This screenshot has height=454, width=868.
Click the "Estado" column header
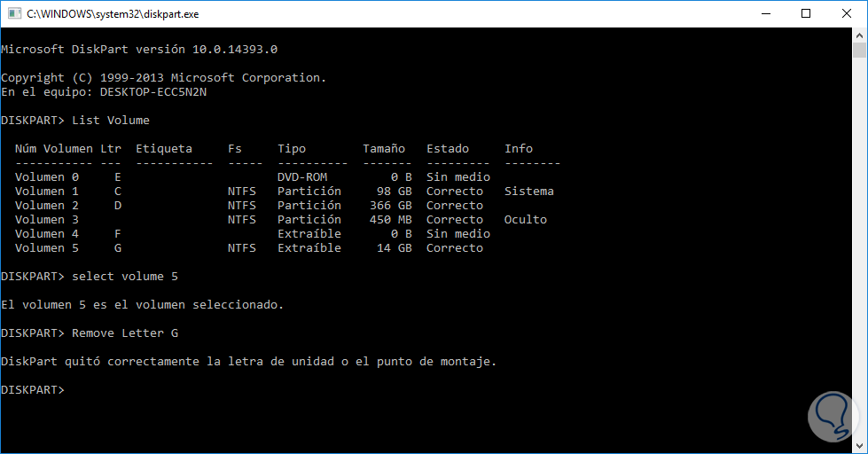(447, 149)
